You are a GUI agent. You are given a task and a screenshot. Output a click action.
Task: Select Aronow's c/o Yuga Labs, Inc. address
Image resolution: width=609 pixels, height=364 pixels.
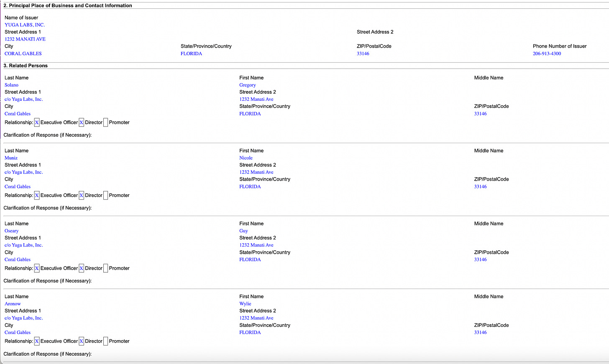click(x=24, y=318)
